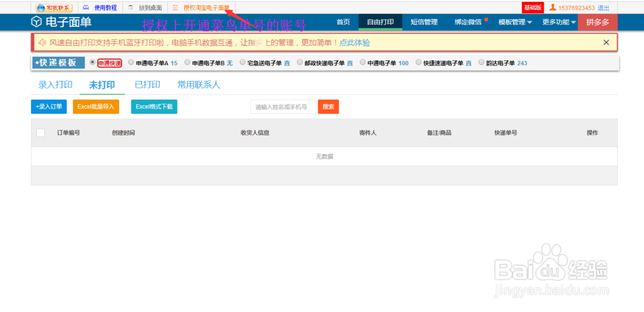Click the 和我联系 contact icon button
The width and height of the screenshot is (644, 312).
(x=54, y=8)
